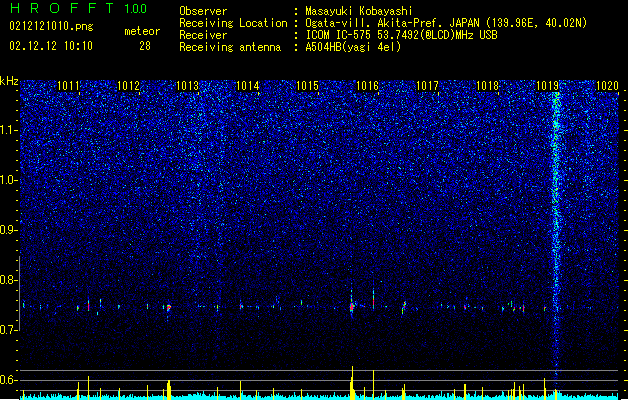The height and width of the screenshot is (400, 629).
Task: Click the tallest yellow intensity spike near 1016
Action: pos(352,383)
